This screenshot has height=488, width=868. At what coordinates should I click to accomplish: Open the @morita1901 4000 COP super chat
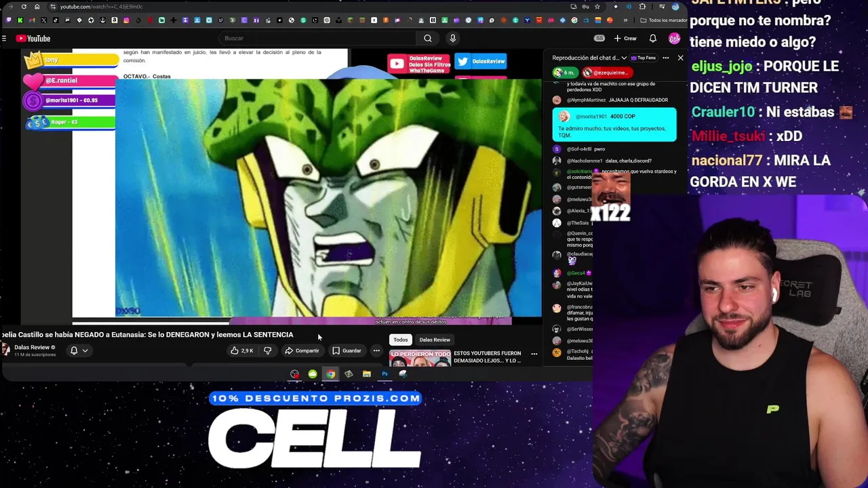click(x=614, y=125)
